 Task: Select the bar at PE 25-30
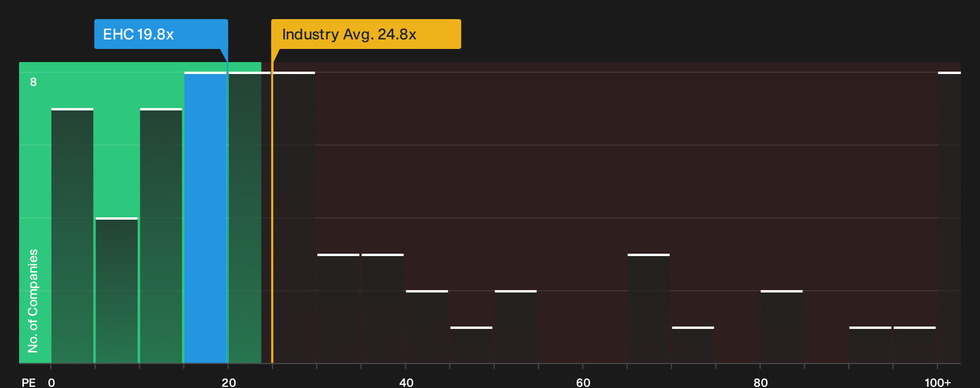(x=294, y=218)
